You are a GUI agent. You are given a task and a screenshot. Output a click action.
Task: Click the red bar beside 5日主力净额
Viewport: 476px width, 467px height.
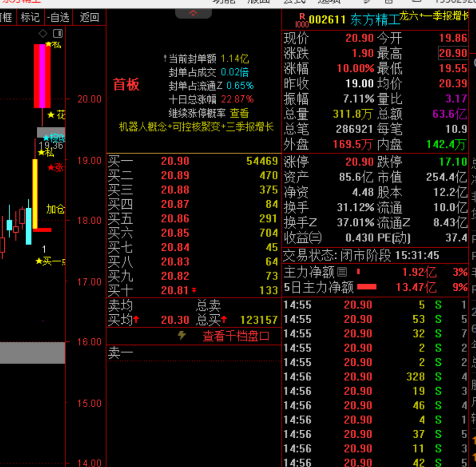point(367,286)
